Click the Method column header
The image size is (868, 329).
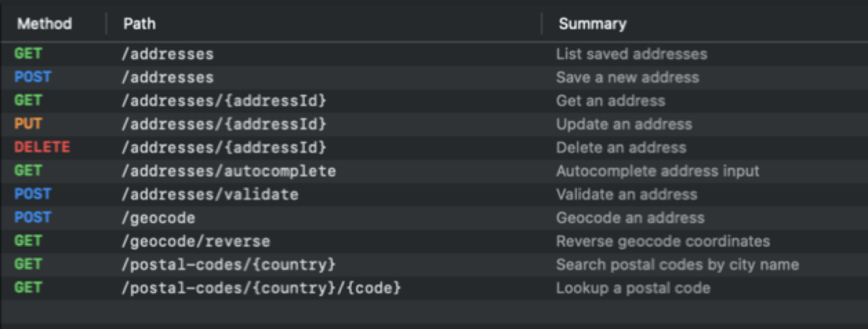tap(44, 24)
